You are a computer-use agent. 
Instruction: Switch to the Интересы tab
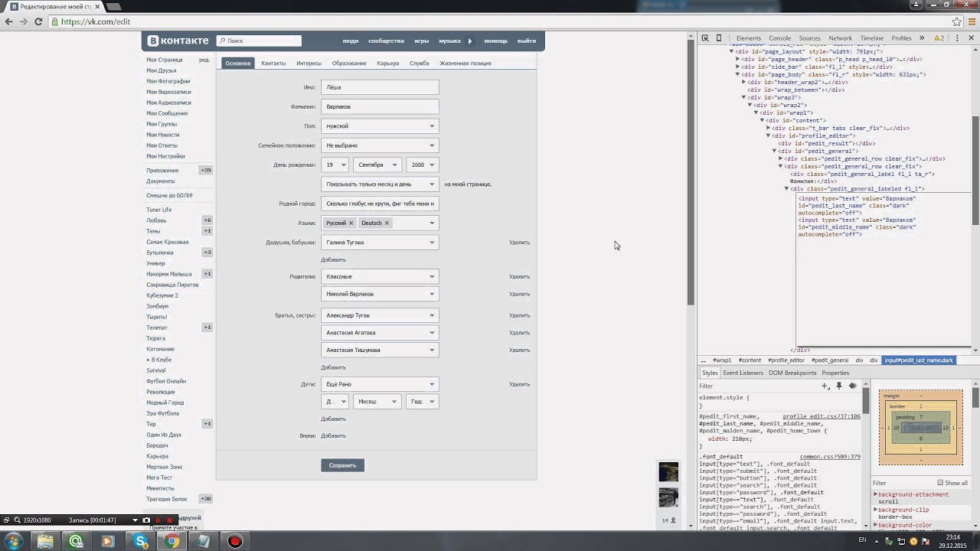pos(309,64)
